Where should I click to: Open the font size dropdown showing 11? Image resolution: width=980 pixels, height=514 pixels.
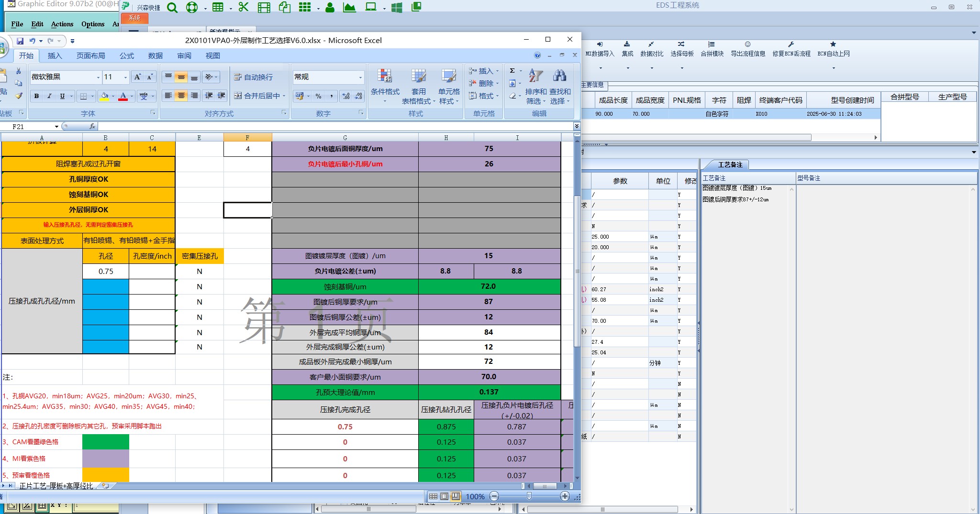click(x=126, y=77)
